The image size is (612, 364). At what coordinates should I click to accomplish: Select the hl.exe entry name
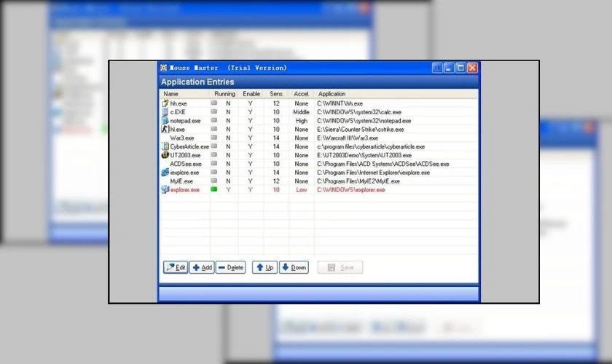[177, 129]
